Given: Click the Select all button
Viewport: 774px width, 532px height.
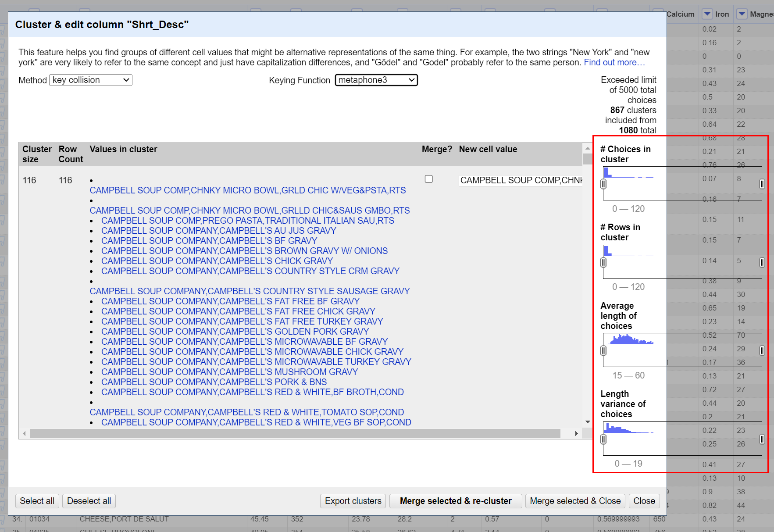Looking at the screenshot, I should click(x=37, y=501).
